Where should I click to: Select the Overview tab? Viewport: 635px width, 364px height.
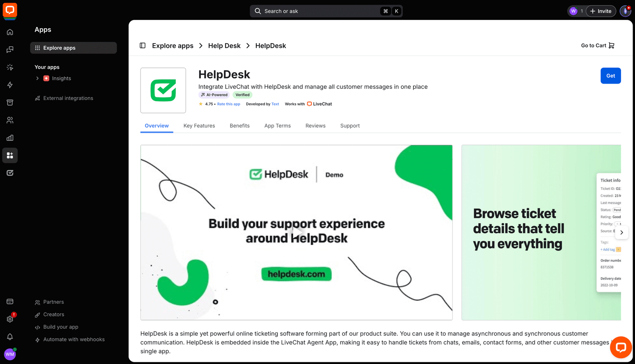coord(157,126)
